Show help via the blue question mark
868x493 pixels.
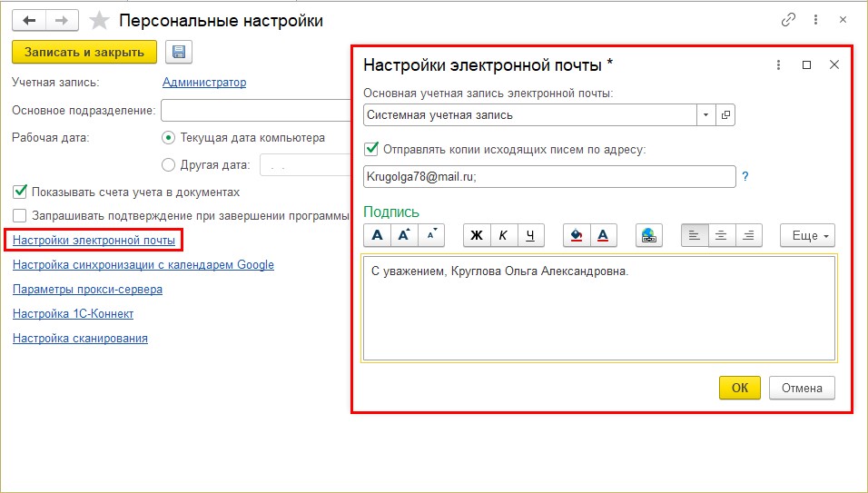tap(745, 176)
